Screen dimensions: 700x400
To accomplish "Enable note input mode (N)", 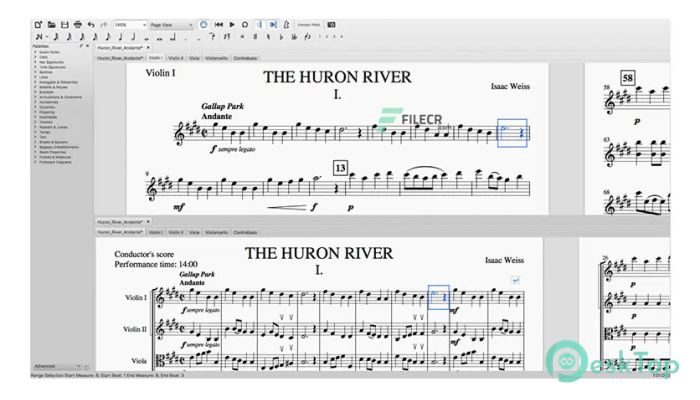I will [39, 37].
